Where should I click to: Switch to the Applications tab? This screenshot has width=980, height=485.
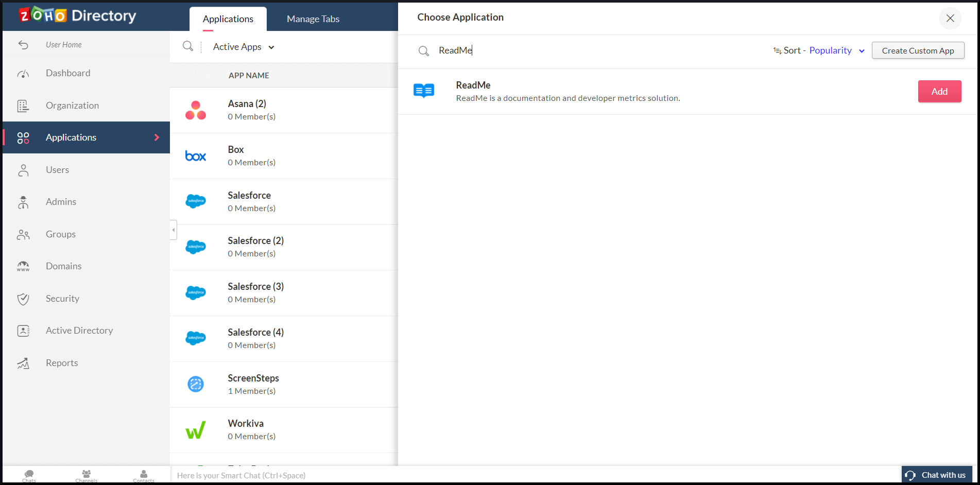228,19
